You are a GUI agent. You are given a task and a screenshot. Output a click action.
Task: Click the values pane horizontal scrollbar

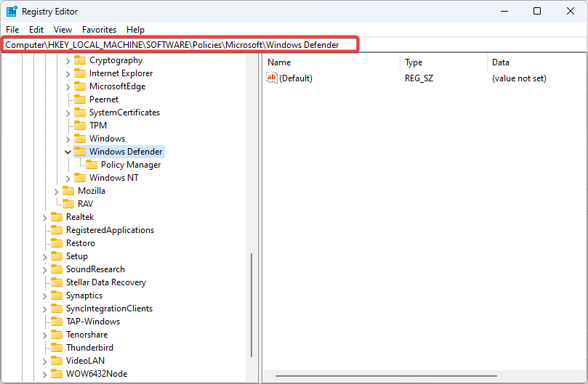386,376
